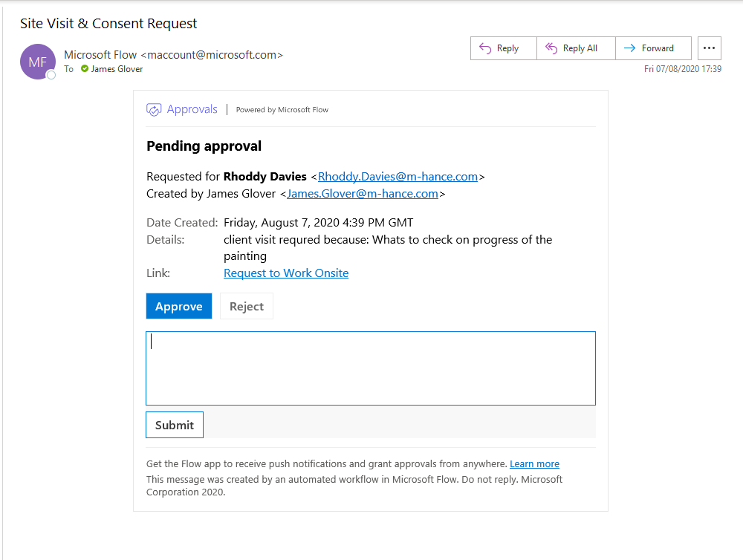This screenshot has width=743, height=560.
Task: Click the Pending approval heading
Action: pyautogui.click(x=204, y=146)
